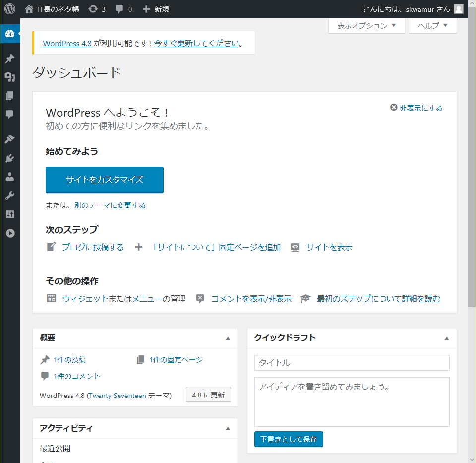The width and height of the screenshot is (476, 463).
Task: Collapse the アクティビティ widget panel
Action: (x=228, y=428)
